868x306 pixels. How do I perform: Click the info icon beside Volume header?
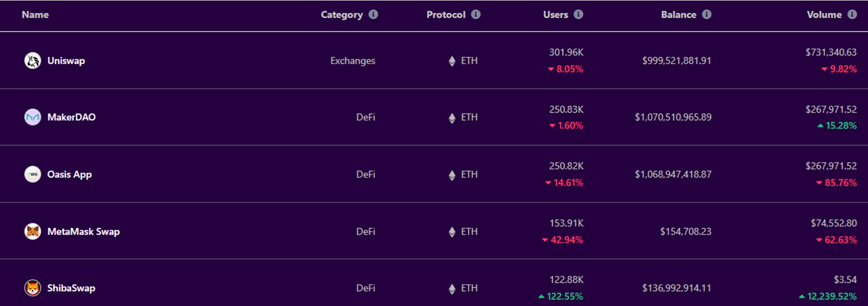852,15
